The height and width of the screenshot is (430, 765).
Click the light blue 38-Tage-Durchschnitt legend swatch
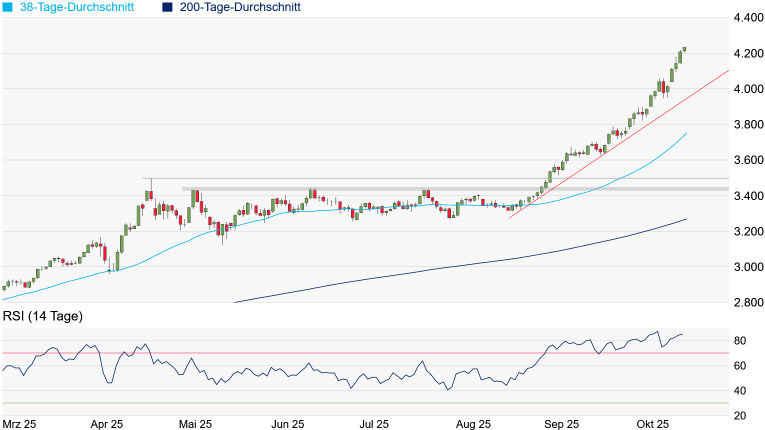click(x=9, y=7)
